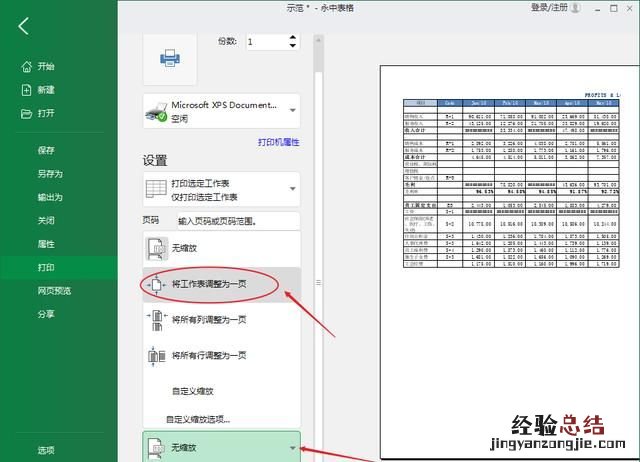Select the 打印 sidebar item
Screen dimensions: 640x462
pos(58,267)
